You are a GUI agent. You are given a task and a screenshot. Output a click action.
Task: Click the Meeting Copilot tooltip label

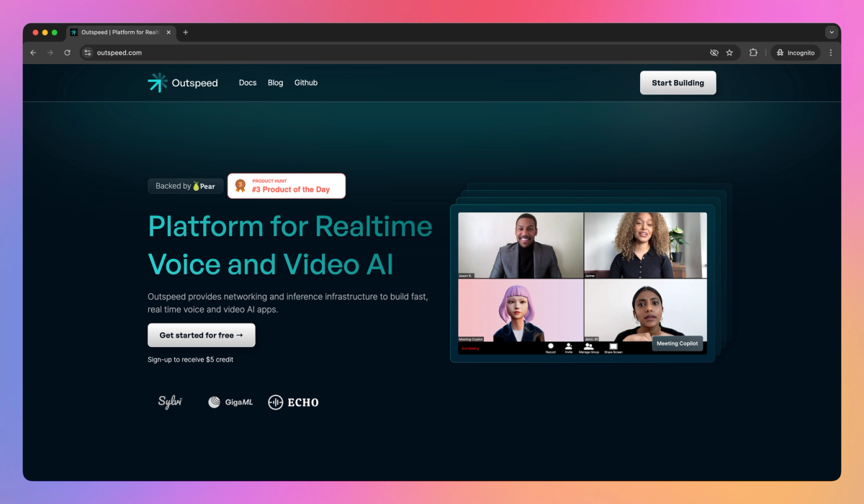point(678,343)
